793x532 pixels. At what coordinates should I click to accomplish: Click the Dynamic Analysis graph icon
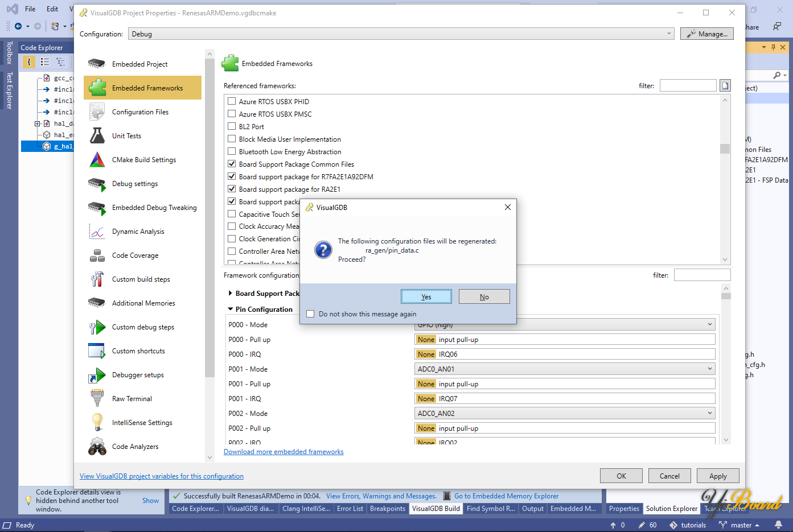click(x=97, y=232)
